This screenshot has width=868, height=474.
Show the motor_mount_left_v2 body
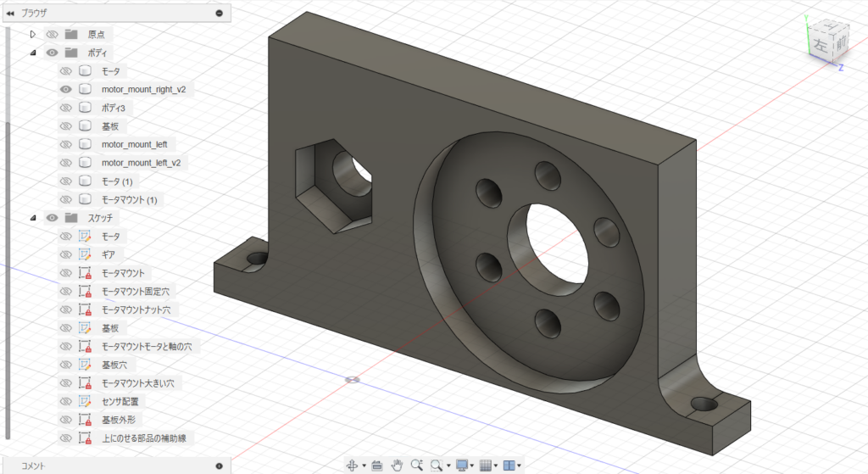tap(66, 163)
